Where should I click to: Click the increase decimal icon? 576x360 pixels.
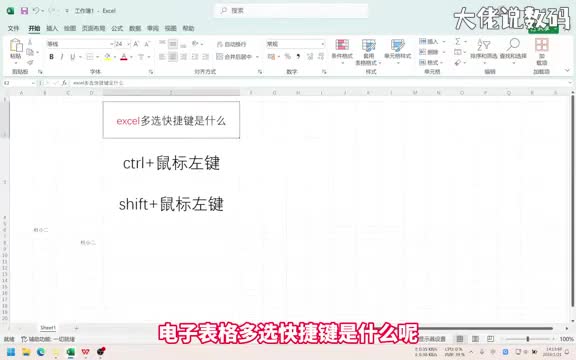(310, 57)
